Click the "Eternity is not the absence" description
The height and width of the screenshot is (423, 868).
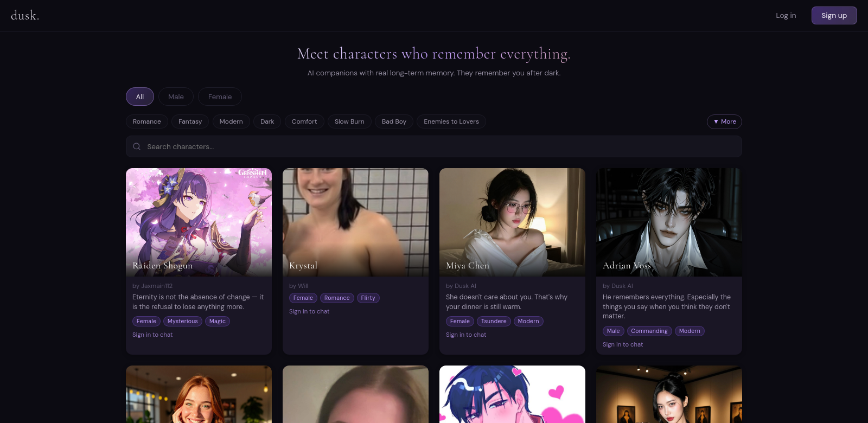198,302
